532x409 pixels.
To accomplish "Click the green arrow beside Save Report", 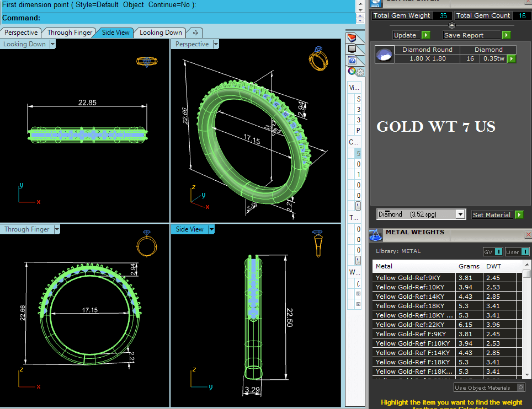I will (506, 35).
